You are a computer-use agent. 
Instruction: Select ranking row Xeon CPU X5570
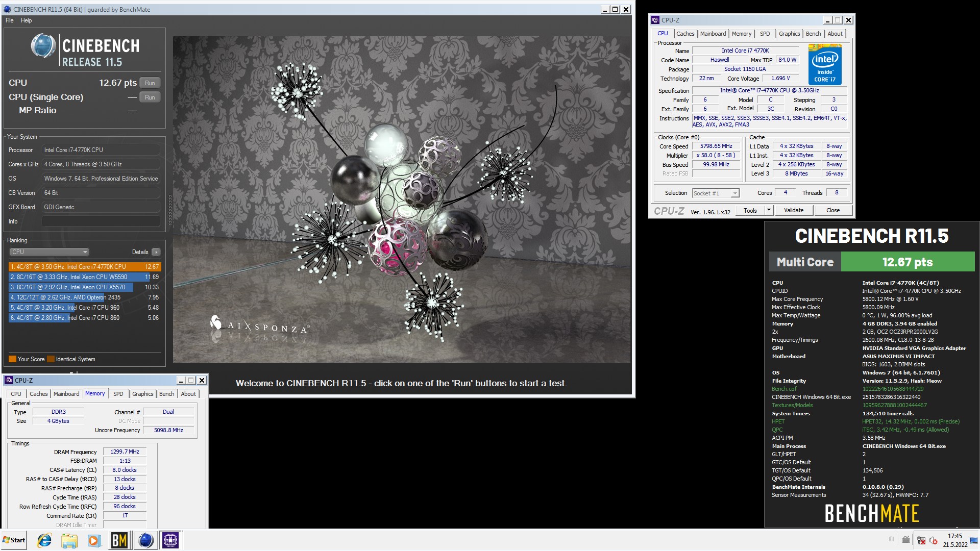click(85, 287)
